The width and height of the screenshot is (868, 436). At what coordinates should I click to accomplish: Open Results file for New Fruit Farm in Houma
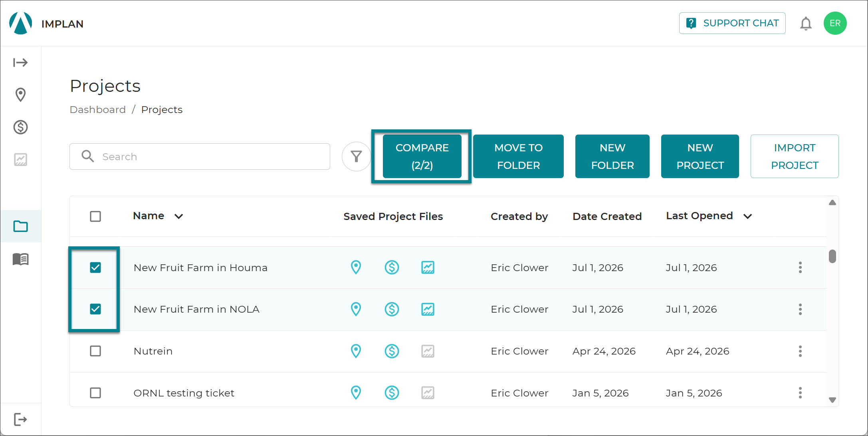click(x=428, y=268)
